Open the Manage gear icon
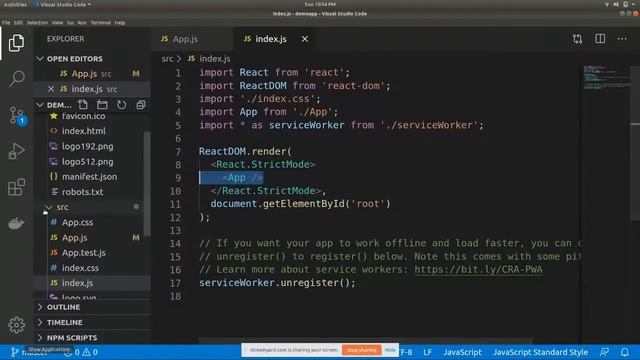This screenshot has width=640, height=360. [16, 325]
